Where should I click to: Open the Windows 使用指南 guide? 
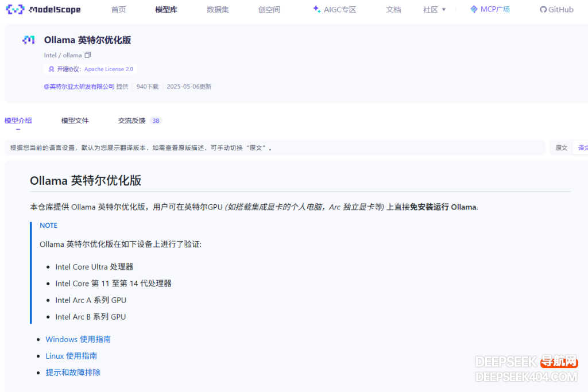78,339
